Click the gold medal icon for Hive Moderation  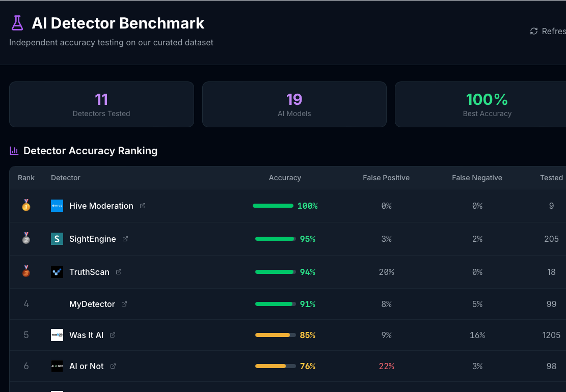click(x=26, y=206)
